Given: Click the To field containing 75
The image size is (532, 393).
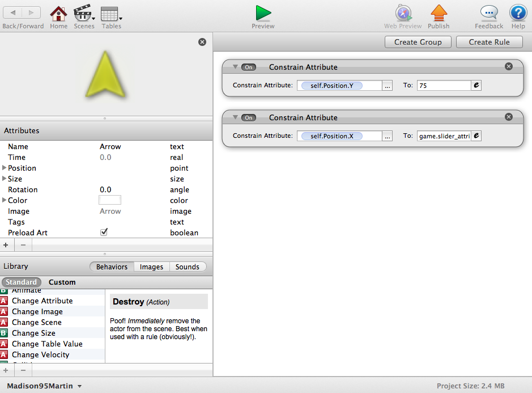Looking at the screenshot, I should click(444, 86).
